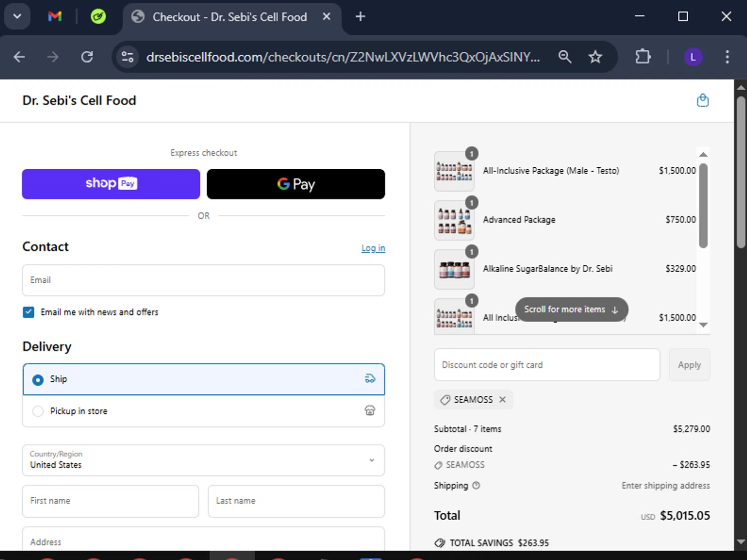Viewport: 747px width, 560px height.
Task: Close the Checkout - Dr. Sebi's Cell Food tab
Action: (x=326, y=16)
